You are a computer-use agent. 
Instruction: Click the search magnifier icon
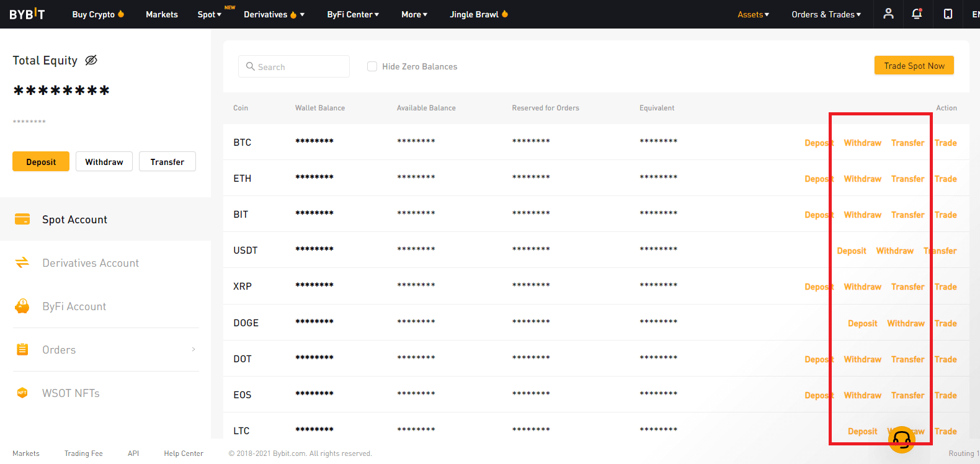[x=251, y=66]
